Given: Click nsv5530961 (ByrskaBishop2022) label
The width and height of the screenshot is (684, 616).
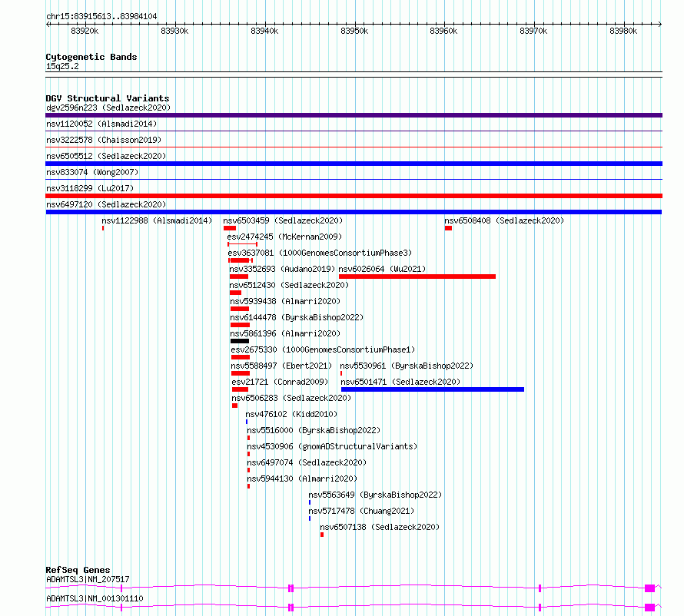Looking at the screenshot, I should (x=407, y=366).
